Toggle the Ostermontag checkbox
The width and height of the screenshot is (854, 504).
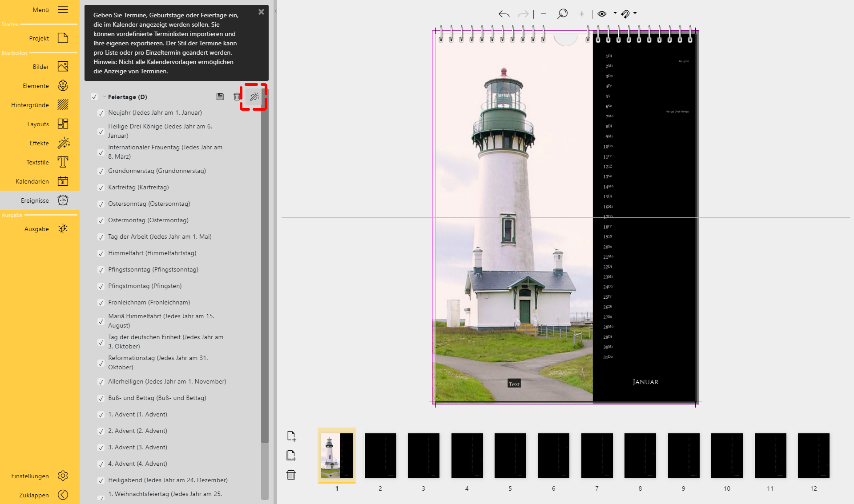tap(101, 220)
